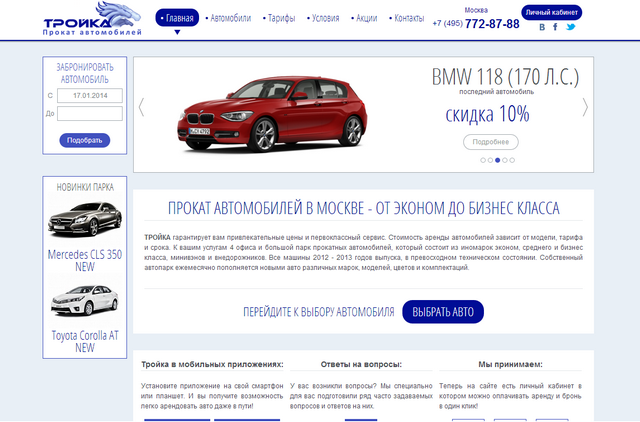This screenshot has width=640, height=422.
Task: Click the Мы принимаем heading
Action: pyautogui.click(x=510, y=364)
